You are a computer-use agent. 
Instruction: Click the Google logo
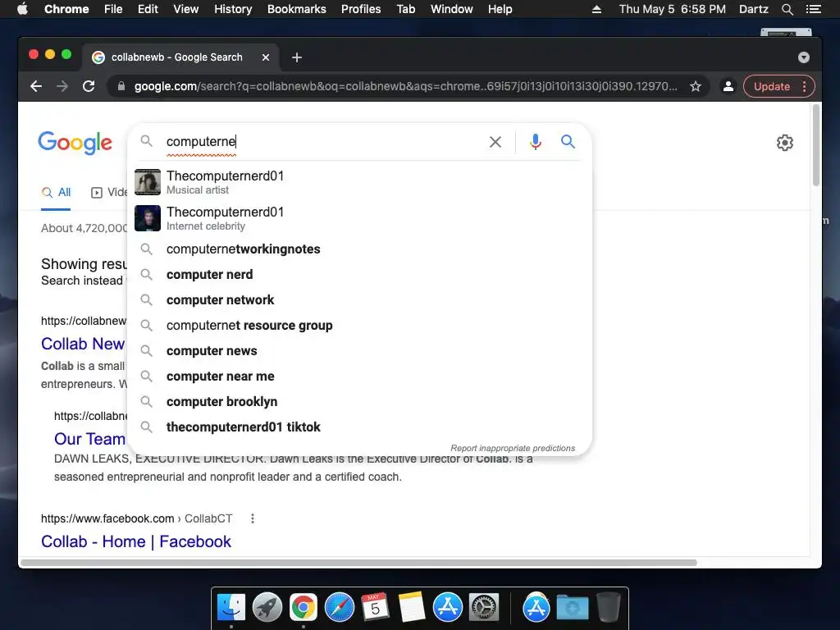coord(75,143)
